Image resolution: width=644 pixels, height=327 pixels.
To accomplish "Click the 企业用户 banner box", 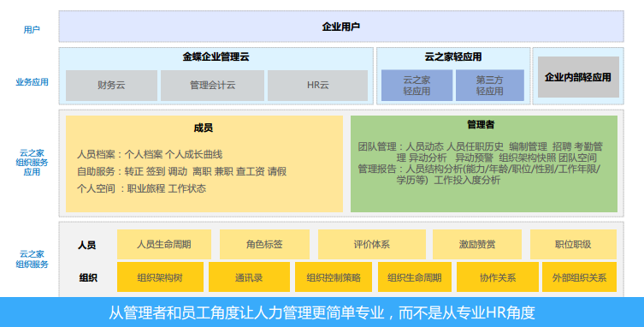I will coord(341,27).
